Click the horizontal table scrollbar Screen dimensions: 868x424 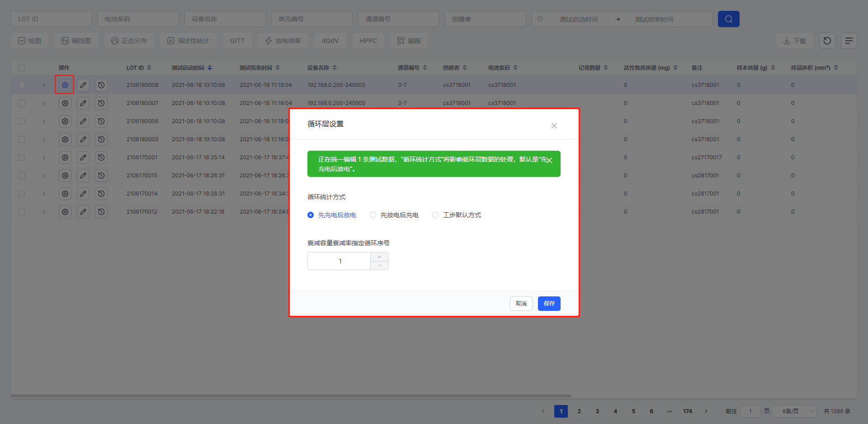coord(291,396)
